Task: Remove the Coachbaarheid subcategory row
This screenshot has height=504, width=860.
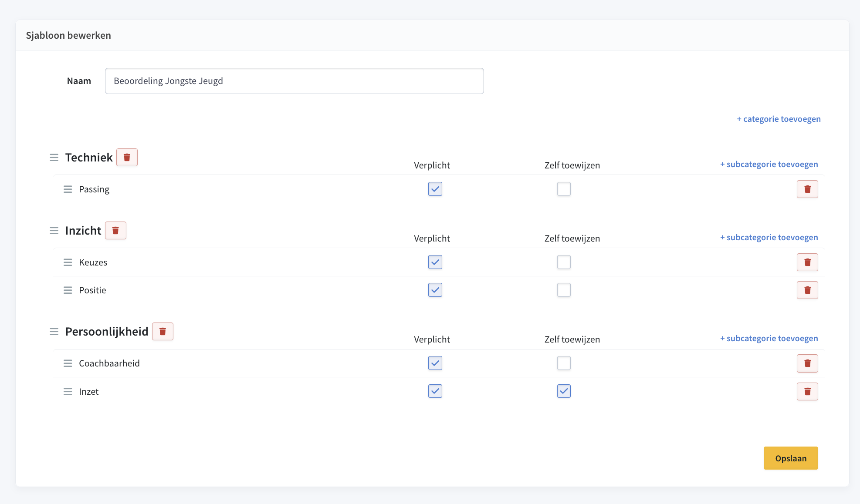Action: [x=807, y=363]
